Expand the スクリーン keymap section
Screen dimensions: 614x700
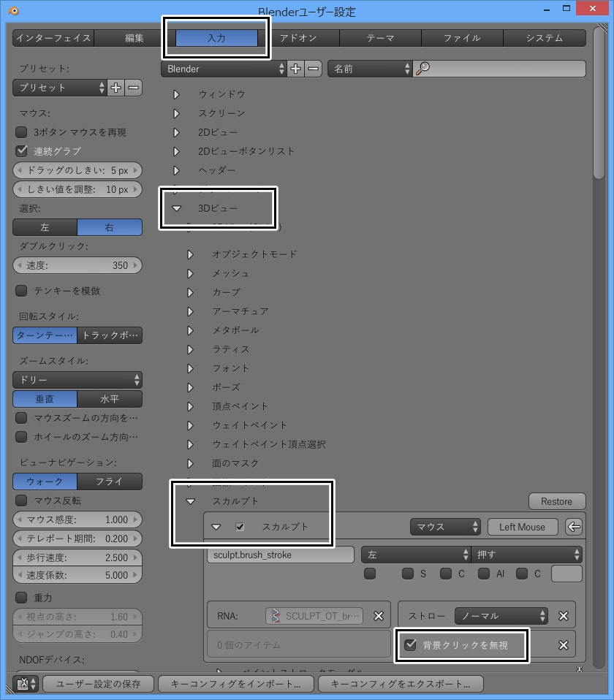[177, 113]
